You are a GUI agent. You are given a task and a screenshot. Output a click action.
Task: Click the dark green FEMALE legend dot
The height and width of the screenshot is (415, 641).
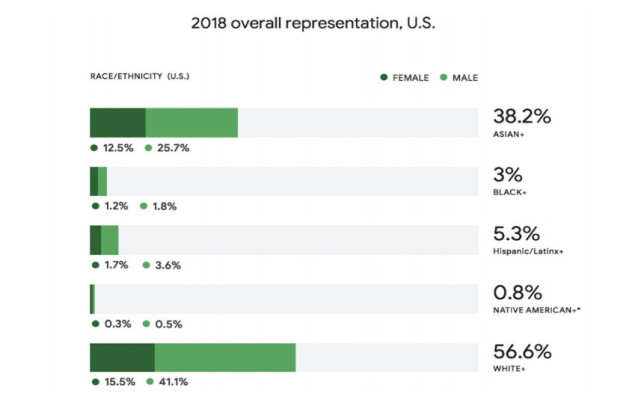[385, 77]
